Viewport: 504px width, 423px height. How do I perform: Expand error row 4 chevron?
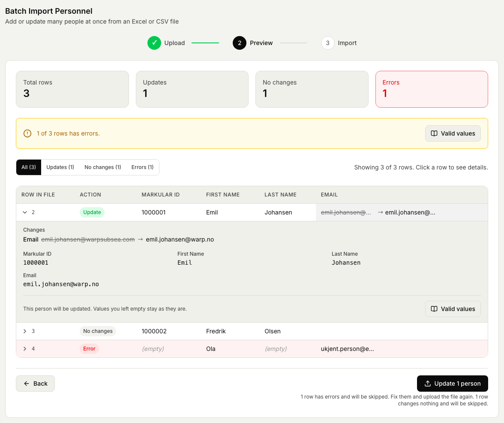pyautogui.click(x=25, y=349)
